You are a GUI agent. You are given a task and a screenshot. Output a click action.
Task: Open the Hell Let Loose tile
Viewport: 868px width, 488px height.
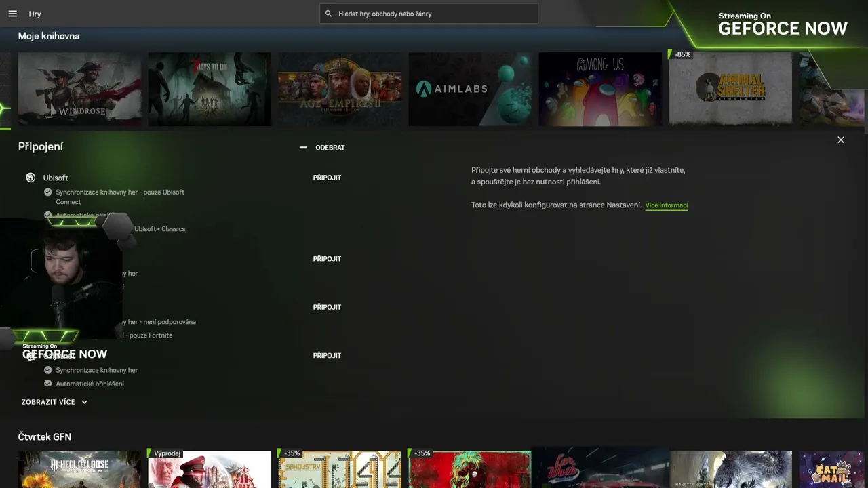tap(80, 470)
